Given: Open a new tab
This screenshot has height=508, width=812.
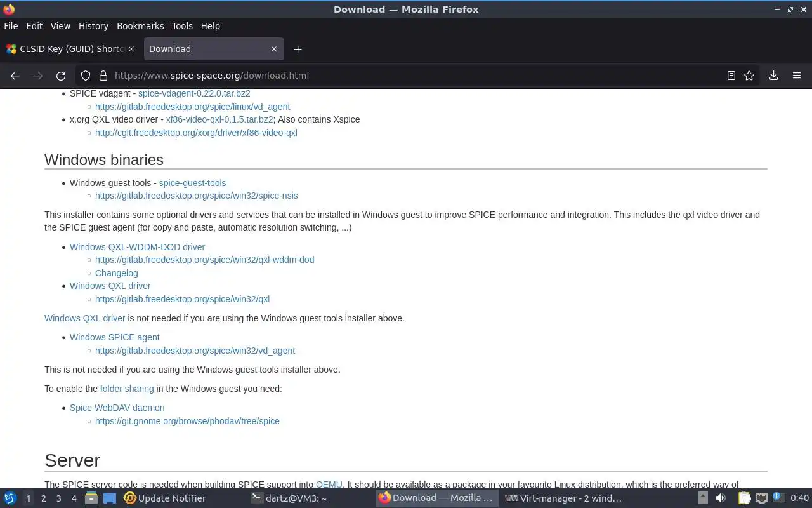Looking at the screenshot, I should (298, 49).
